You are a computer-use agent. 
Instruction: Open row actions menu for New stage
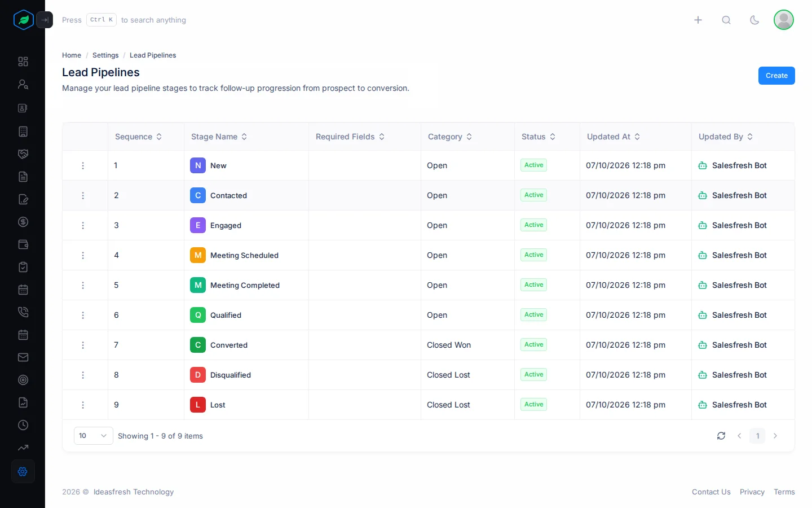pos(83,165)
